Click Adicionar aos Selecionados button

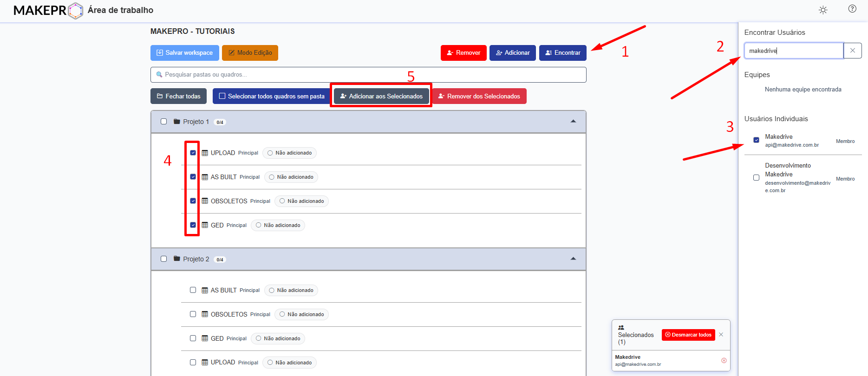click(x=381, y=96)
